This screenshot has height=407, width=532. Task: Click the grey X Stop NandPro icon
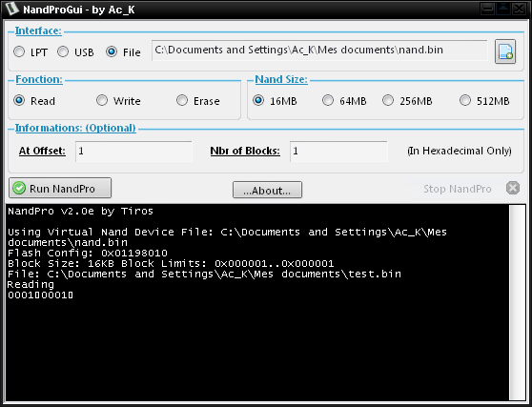click(513, 188)
